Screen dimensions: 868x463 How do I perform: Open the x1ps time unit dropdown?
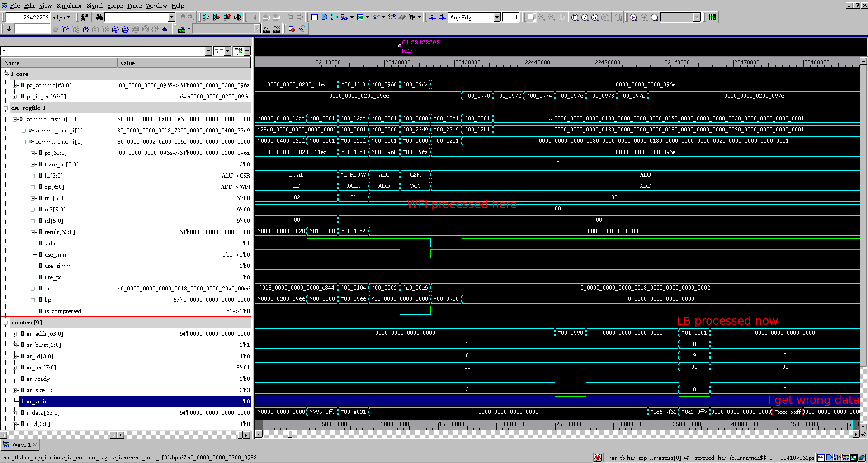[68, 17]
